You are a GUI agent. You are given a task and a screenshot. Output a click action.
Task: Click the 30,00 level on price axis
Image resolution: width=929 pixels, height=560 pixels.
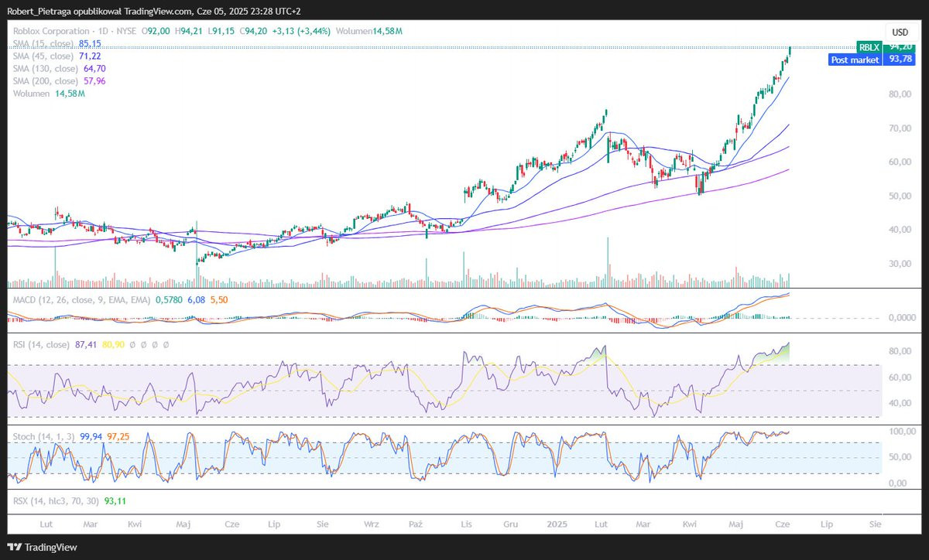(898, 264)
